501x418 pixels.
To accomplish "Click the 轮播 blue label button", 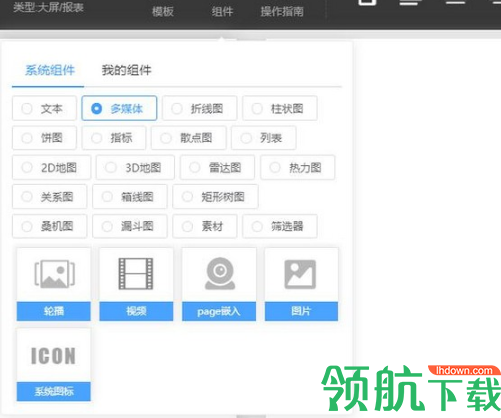I will [x=54, y=311].
